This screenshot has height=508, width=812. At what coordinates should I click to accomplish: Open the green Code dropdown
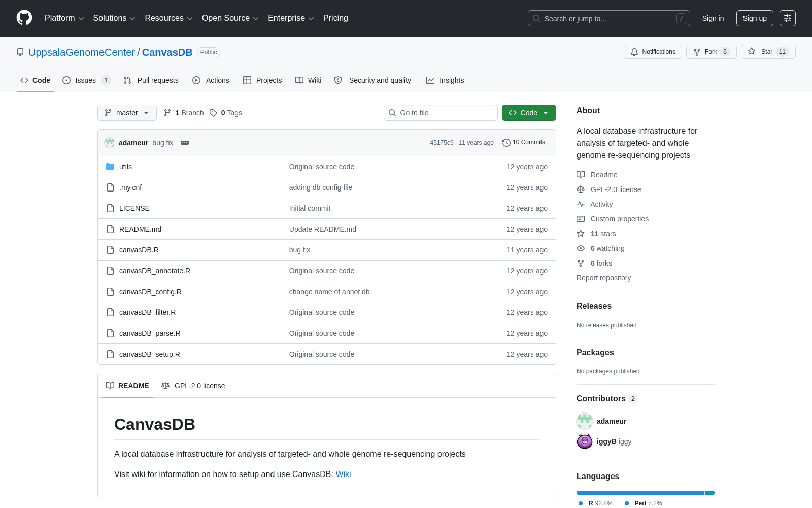(529, 113)
